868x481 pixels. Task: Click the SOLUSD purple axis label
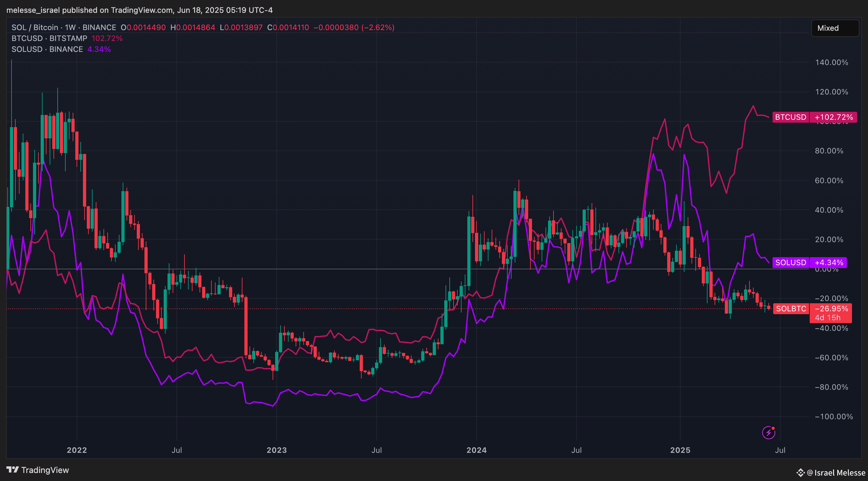pos(790,262)
